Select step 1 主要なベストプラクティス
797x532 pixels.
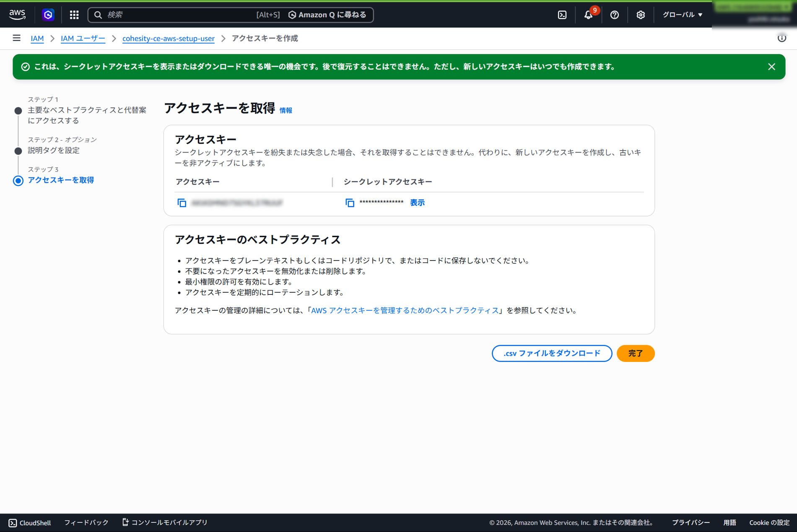pos(87,115)
